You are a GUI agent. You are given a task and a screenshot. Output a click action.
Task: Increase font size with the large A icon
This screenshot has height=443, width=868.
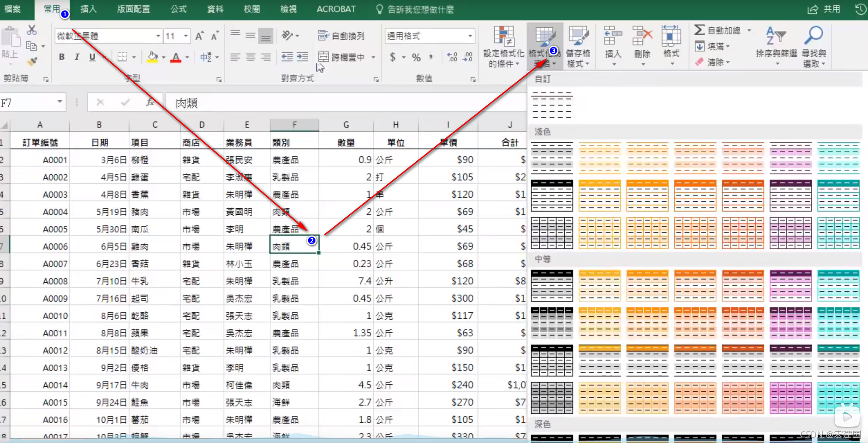point(199,36)
